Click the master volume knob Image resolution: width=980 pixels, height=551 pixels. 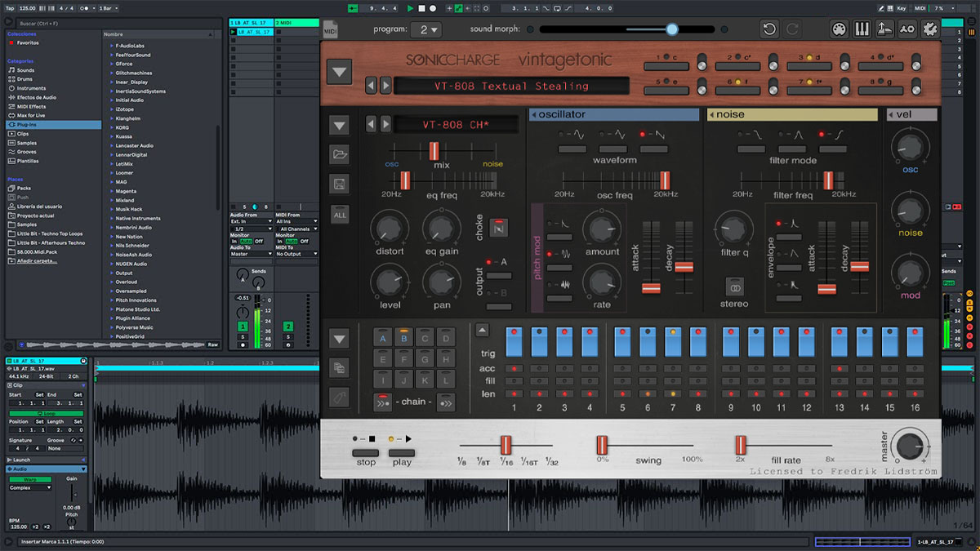pos(909,447)
